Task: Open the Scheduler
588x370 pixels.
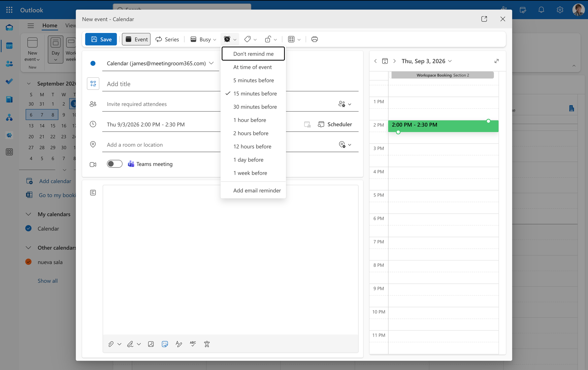Action: tap(335, 125)
